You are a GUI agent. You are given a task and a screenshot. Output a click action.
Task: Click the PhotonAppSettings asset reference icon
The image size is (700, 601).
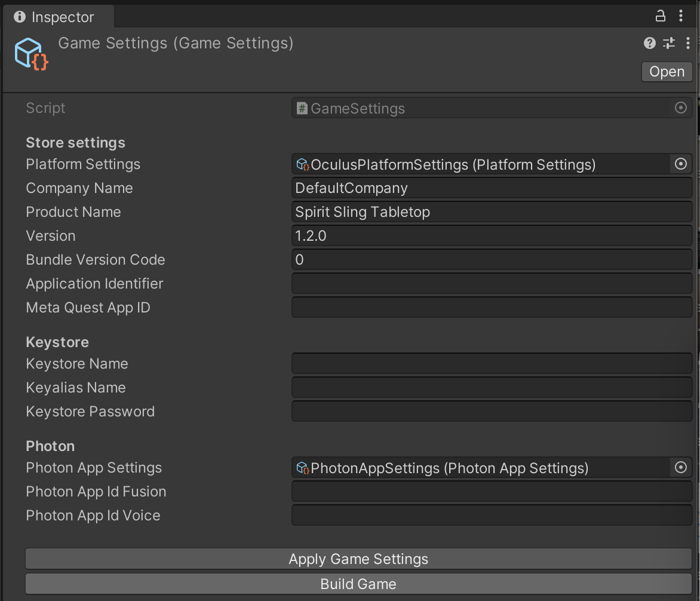302,468
